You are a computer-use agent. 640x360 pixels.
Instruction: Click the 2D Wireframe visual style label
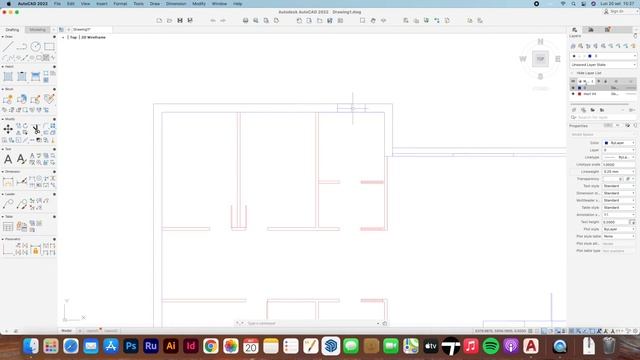coord(93,37)
